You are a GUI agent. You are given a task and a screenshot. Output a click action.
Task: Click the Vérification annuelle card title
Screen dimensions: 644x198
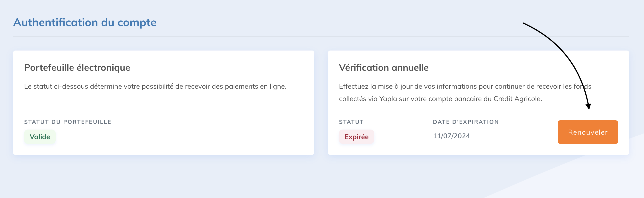click(x=384, y=68)
